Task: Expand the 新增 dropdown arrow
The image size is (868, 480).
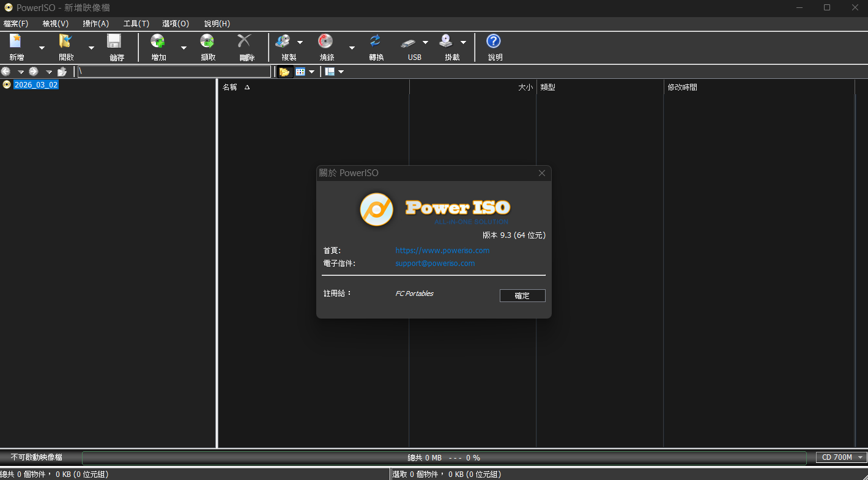Action: pos(42,48)
